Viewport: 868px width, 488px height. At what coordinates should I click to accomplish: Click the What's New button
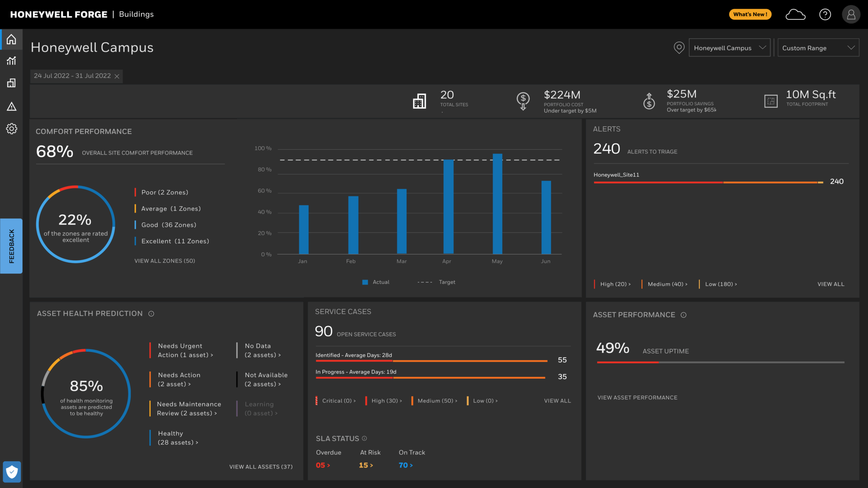pyautogui.click(x=750, y=14)
